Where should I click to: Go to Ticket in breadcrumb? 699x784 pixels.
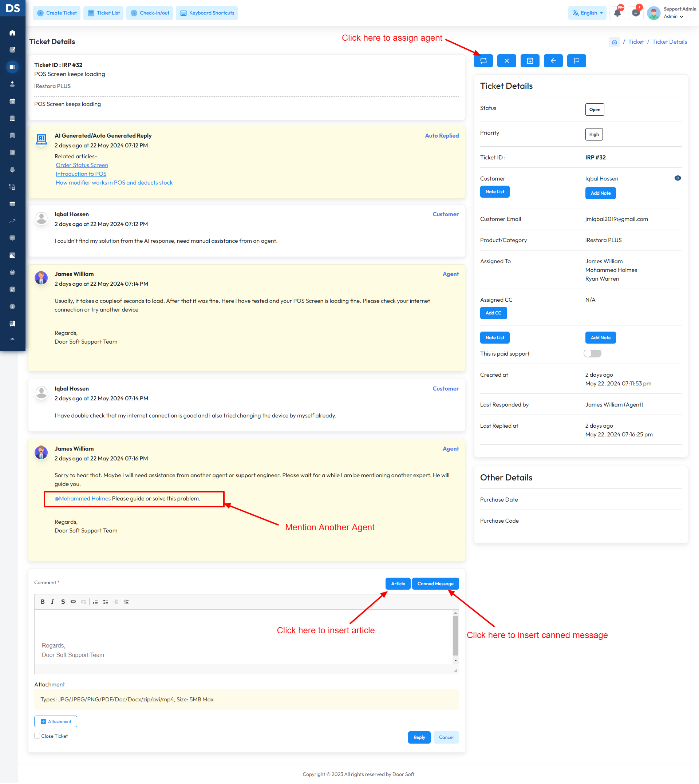pyautogui.click(x=636, y=42)
